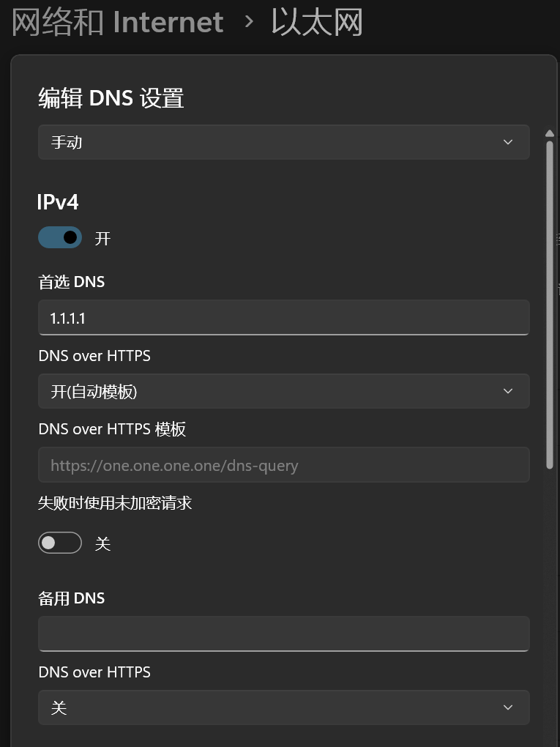
Task: Turn off the IPv4 toggle switch
Action: [x=60, y=237]
